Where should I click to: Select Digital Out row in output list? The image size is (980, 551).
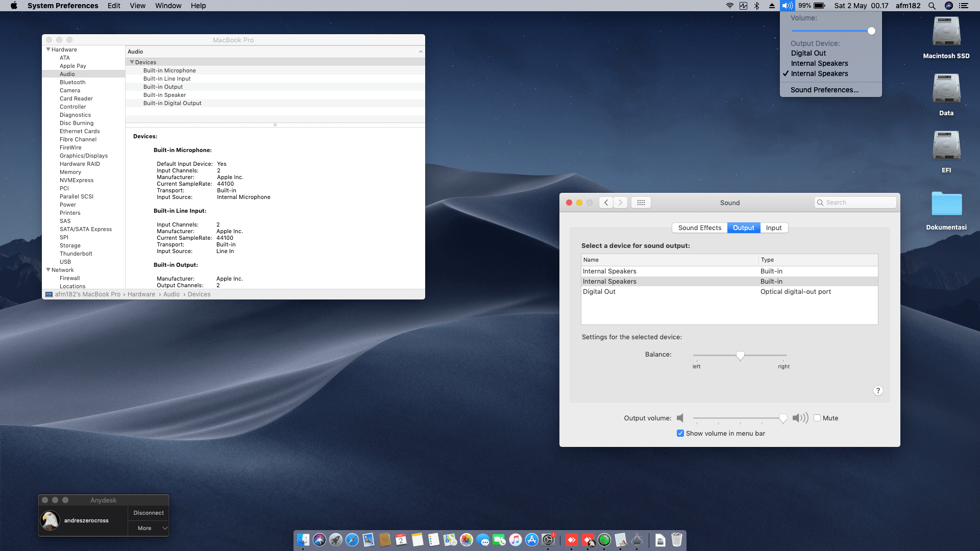(x=729, y=291)
